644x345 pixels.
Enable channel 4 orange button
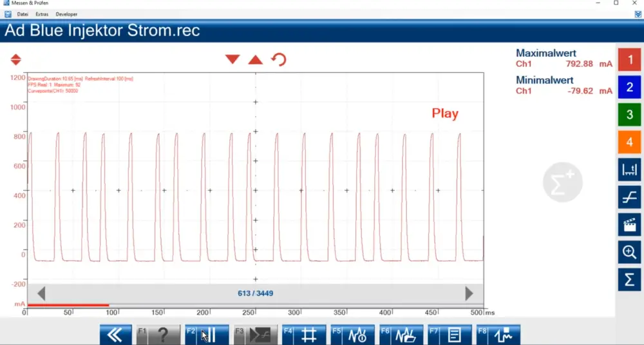pyautogui.click(x=629, y=142)
